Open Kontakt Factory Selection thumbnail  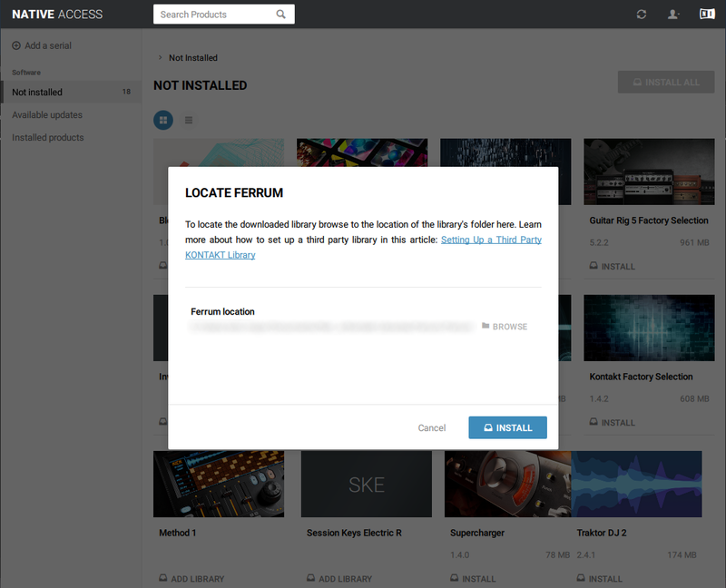649,328
